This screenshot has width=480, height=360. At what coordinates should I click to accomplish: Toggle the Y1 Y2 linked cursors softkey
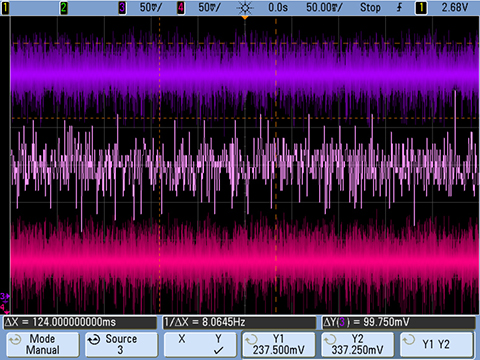pos(437,344)
